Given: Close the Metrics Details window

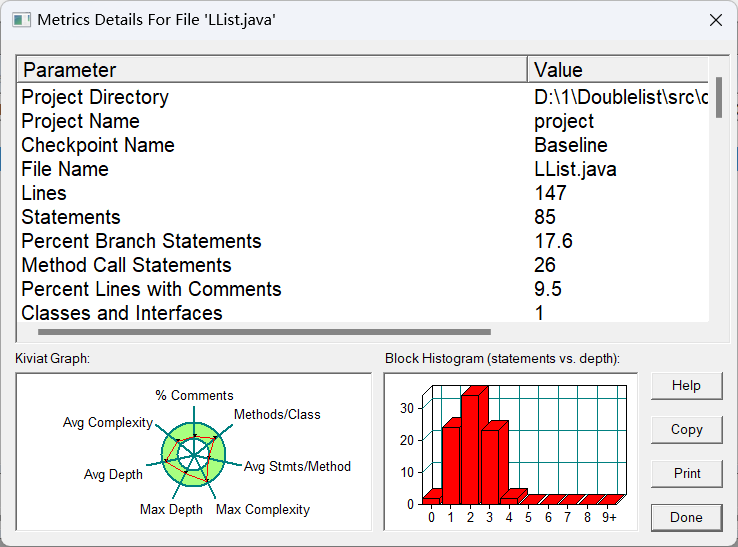Looking at the screenshot, I should [x=716, y=20].
